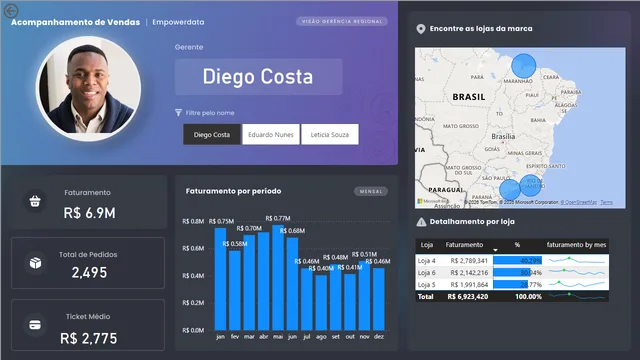Image resolution: width=640 pixels, height=360 pixels.
Task: Click the map location pin icon
Action: point(420,29)
